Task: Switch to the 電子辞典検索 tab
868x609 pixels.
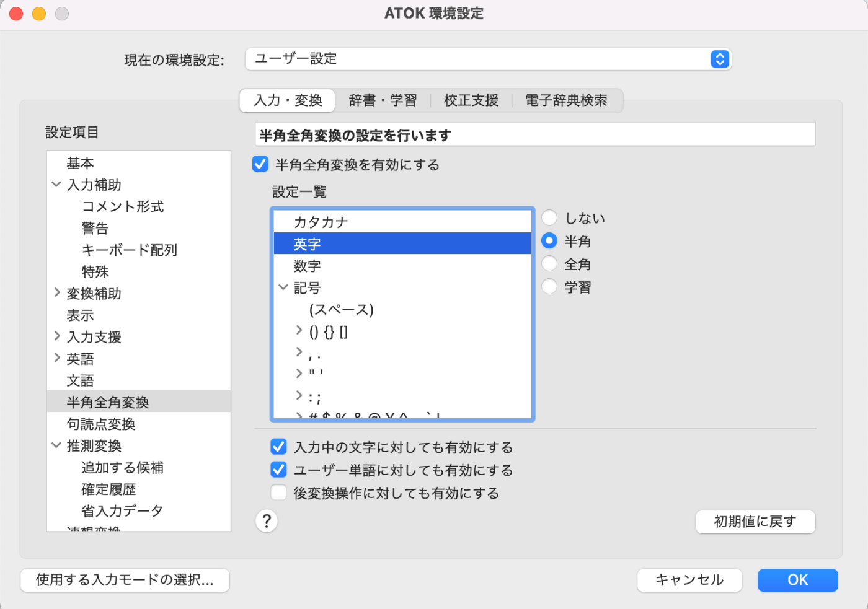Action: coord(566,100)
